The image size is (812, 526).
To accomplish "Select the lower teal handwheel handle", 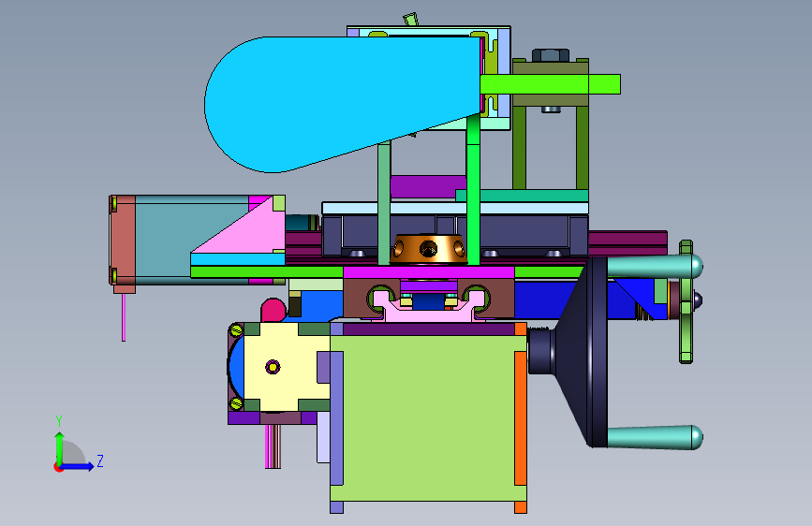I will [655, 437].
